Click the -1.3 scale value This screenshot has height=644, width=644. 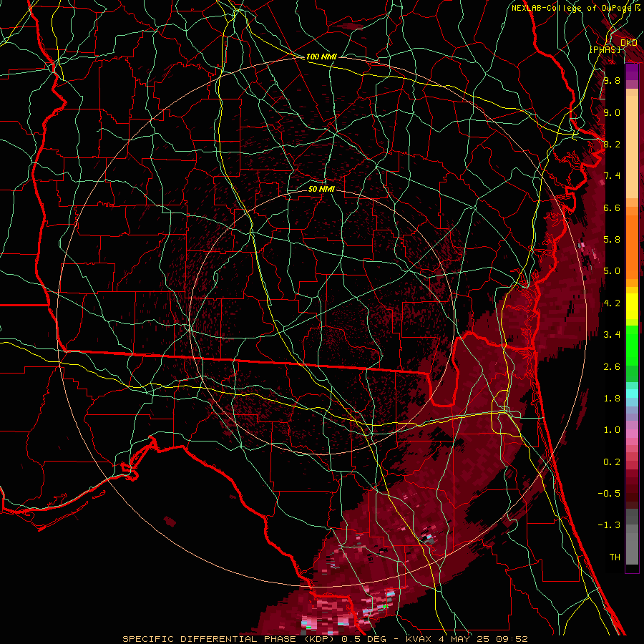coord(609,525)
